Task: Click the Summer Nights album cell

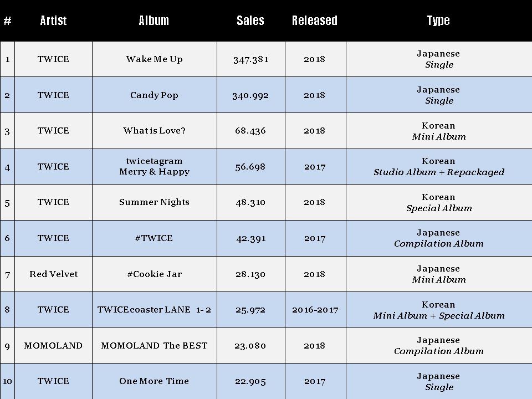Action: point(155,203)
